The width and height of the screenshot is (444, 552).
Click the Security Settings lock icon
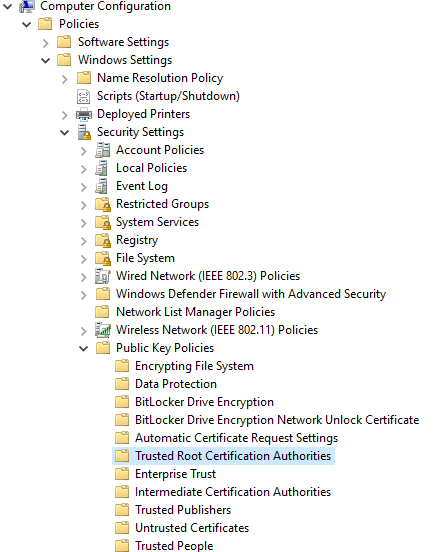tap(84, 132)
